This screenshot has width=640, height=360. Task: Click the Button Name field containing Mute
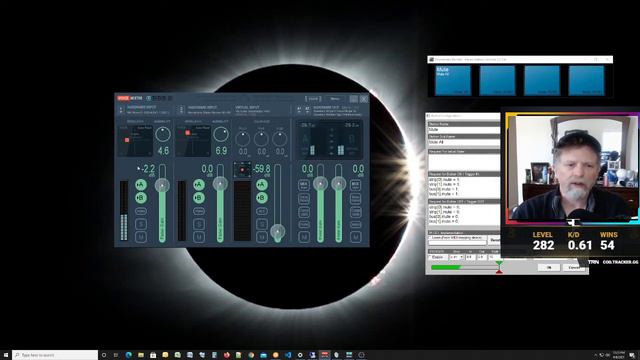point(463,129)
